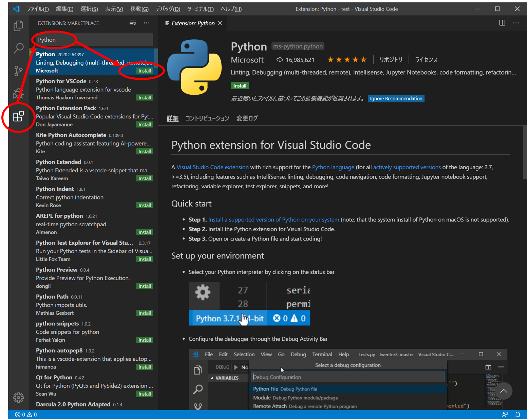Viewport: 530px width, 420px height.
Task: Open the デバッグ(D) menu
Action: pyautogui.click(x=168, y=9)
